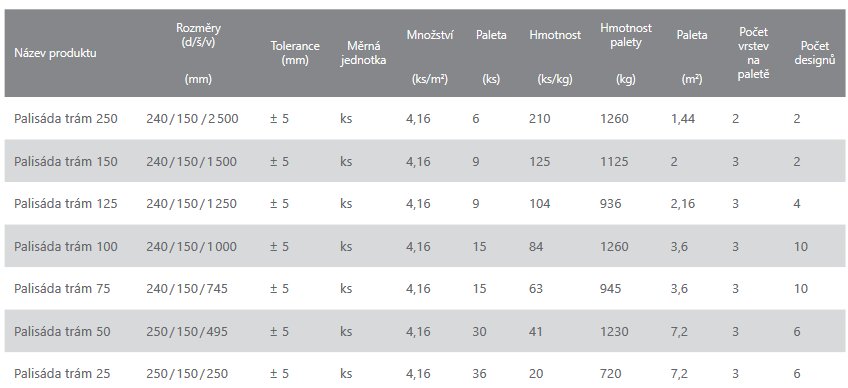848x388 pixels.
Task: Click the Palisáda trám 25 product name
Action: [62, 373]
